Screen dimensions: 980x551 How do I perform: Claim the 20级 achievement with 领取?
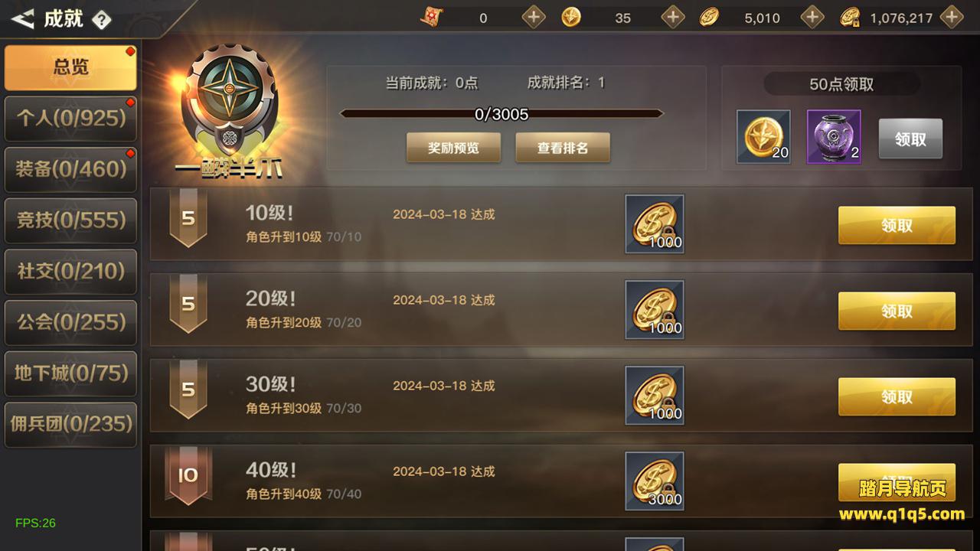pos(897,311)
